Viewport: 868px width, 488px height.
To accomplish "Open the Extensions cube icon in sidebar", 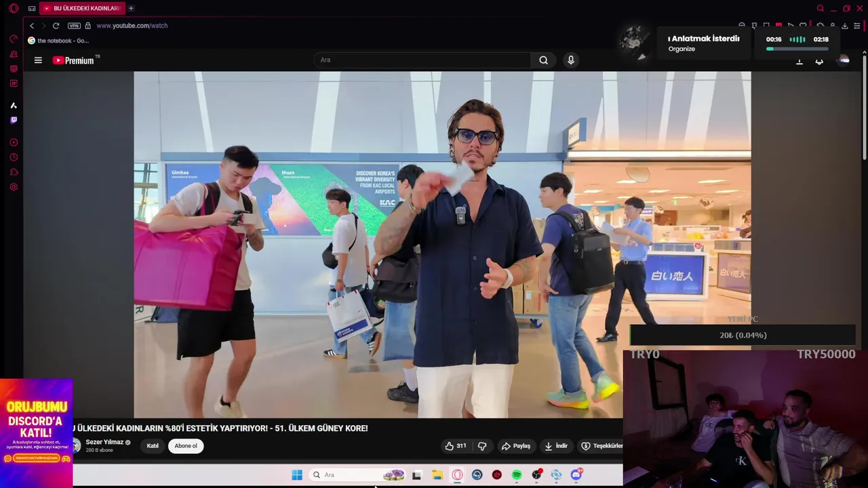I will pos(14,172).
